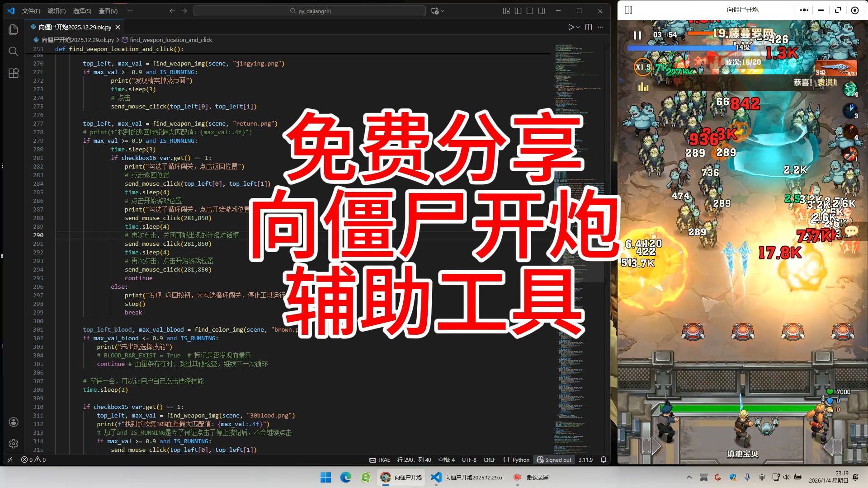Open editor More Actions ellipsis
868x488 pixels.
coord(600,27)
